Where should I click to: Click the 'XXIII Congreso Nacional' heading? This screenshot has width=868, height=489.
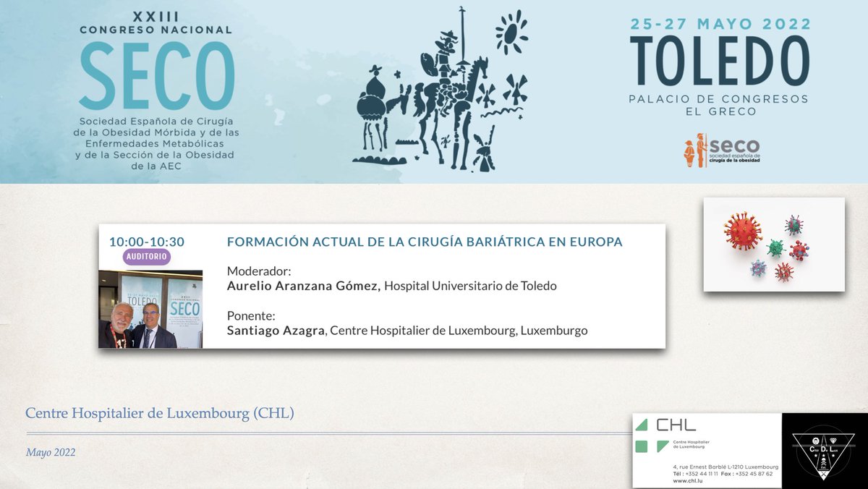(x=156, y=23)
